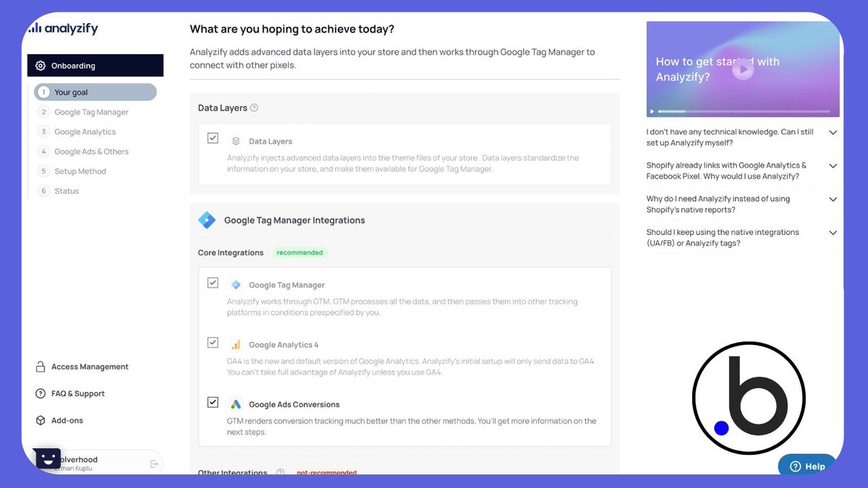Click the account profile card
The width and height of the screenshot is (868, 488).
coord(98,463)
